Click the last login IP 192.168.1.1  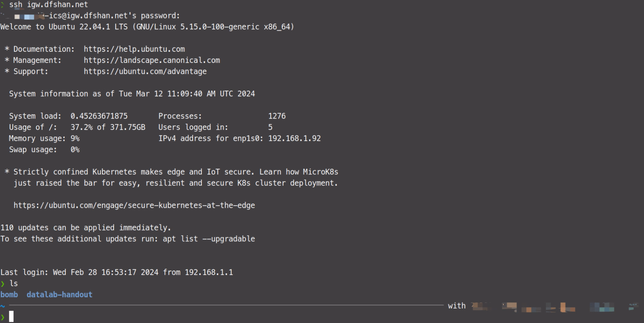click(209, 272)
